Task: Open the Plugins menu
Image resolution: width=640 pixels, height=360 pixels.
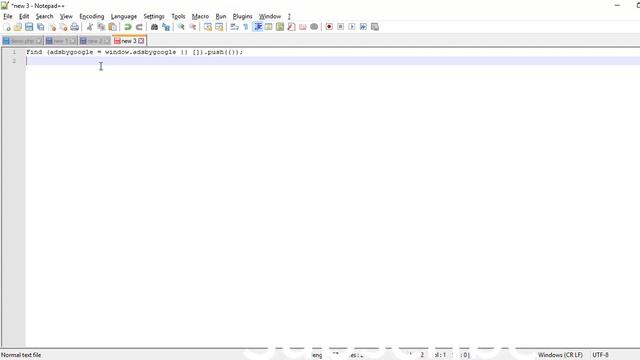Action: pyautogui.click(x=242, y=16)
